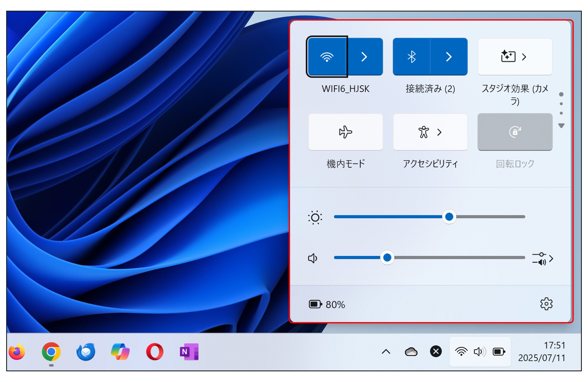Image resolution: width=588 pixels, height=382 pixels.
Task: Click the volume slider track
Action: pos(451,258)
